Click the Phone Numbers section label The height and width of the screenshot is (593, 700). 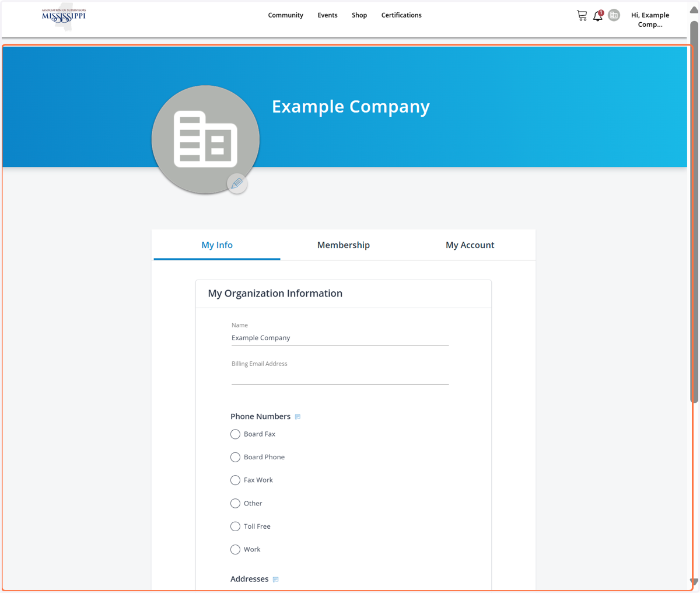[x=260, y=417]
